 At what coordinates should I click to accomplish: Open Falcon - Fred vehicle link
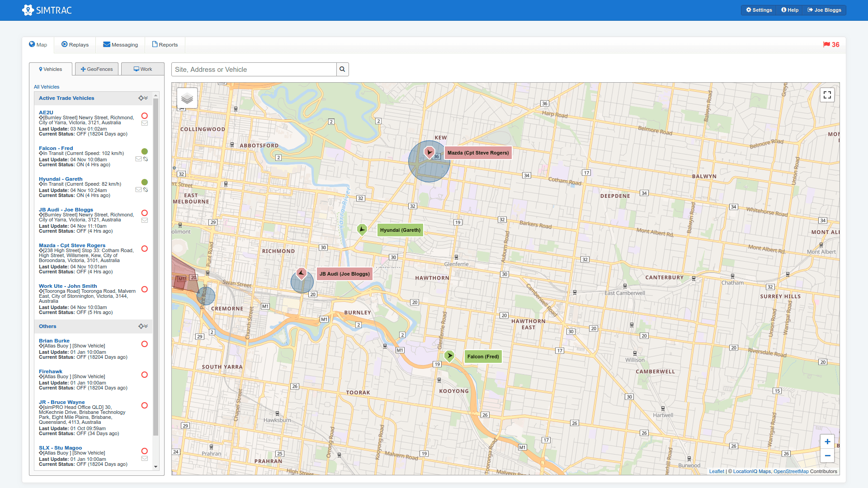click(x=56, y=148)
